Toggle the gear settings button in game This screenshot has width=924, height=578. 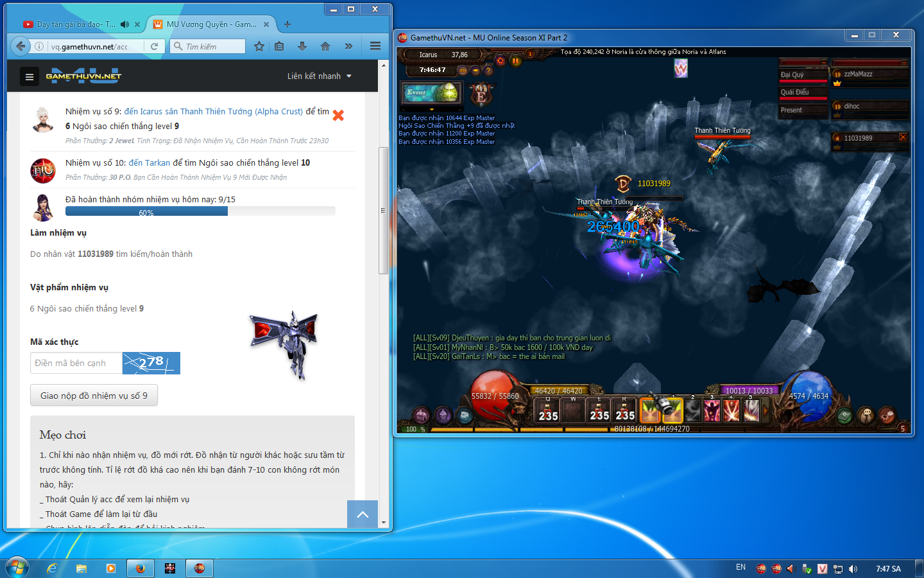coord(501,60)
